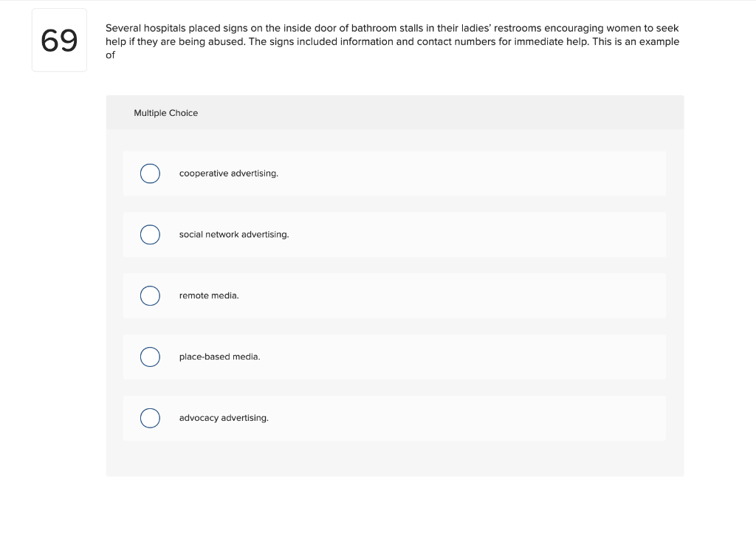Choose the social network advertising option row

point(394,235)
